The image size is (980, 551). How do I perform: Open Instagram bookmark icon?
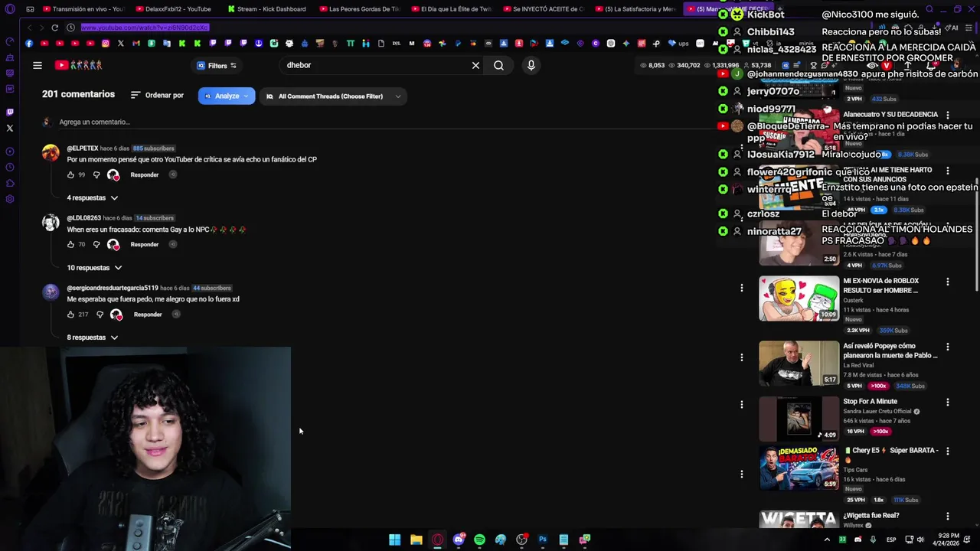coord(106,44)
